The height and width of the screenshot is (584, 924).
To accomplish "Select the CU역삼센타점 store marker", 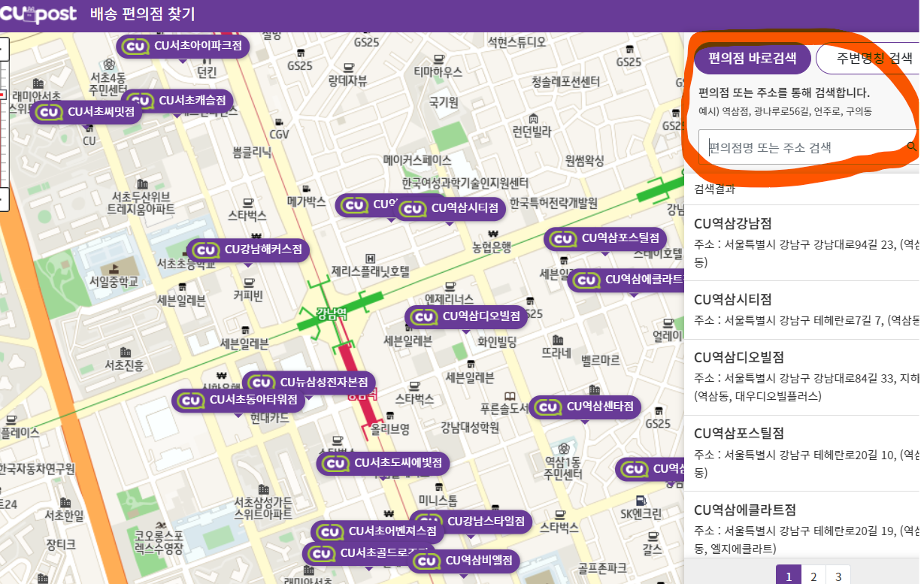I will click(586, 407).
